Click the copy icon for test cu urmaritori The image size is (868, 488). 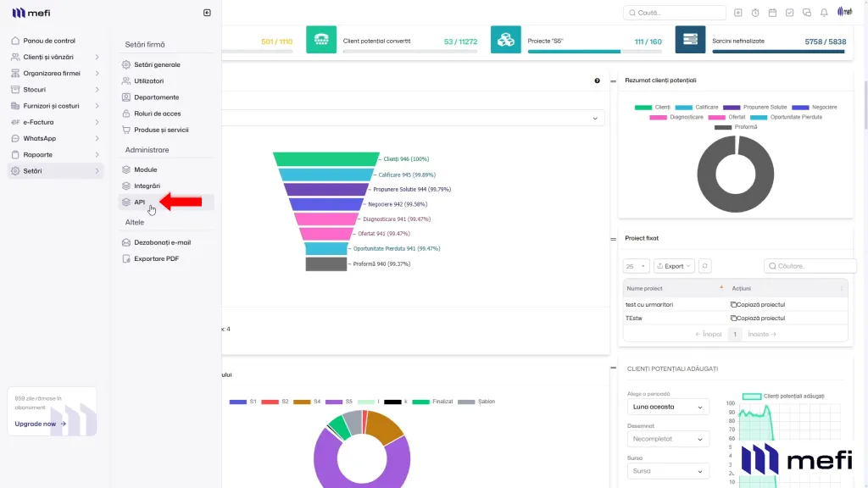point(733,304)
